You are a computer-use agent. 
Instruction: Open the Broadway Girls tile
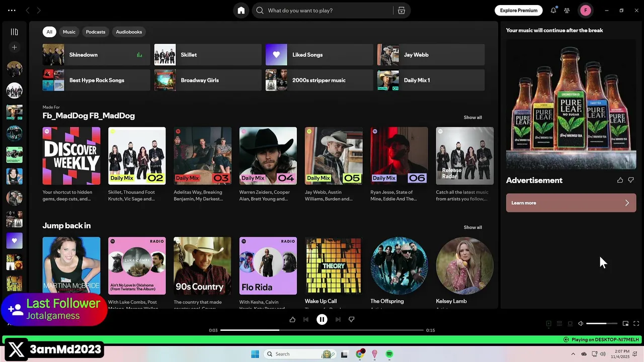tap(208, 80)
